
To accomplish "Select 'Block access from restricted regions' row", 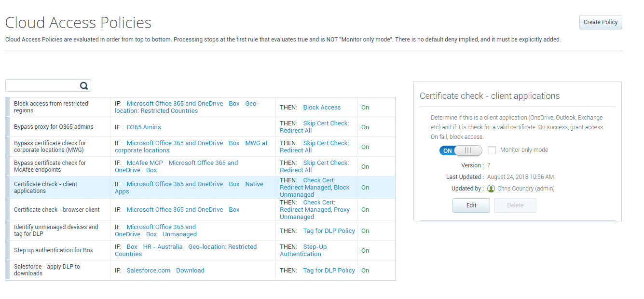I will click(x=200, y=107).
